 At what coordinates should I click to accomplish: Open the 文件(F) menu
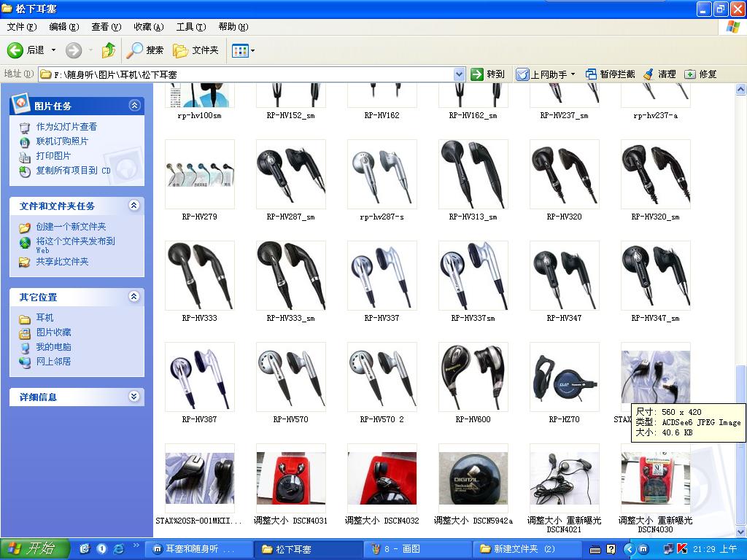(22, 27)
